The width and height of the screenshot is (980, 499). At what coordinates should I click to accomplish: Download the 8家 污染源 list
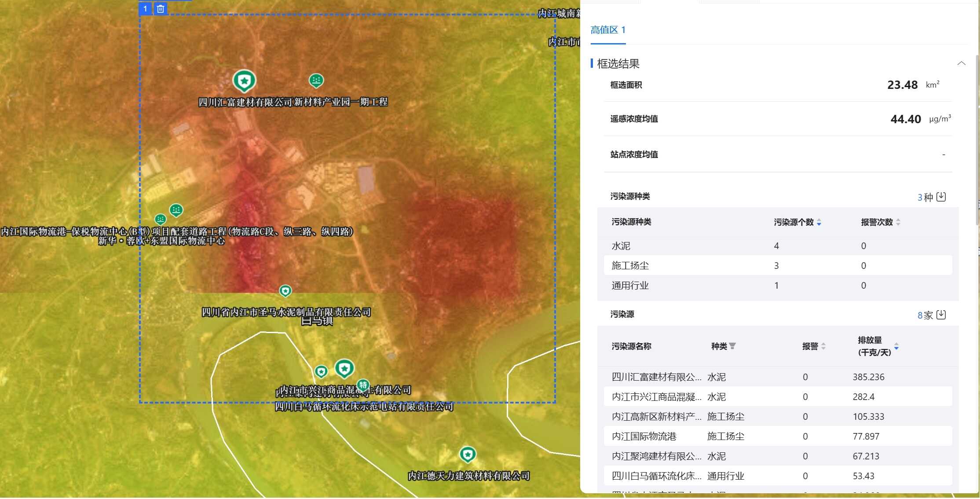click(941, 315)
